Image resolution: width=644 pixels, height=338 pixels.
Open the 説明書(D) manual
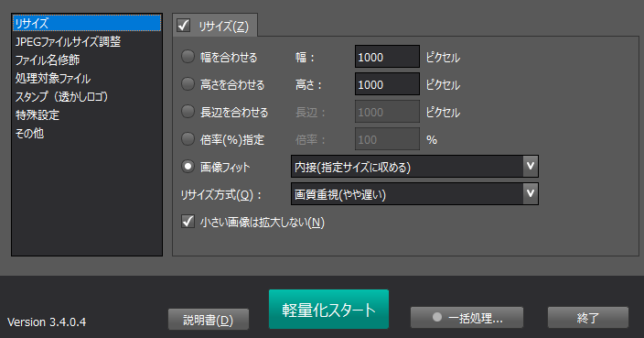(209, 320)
